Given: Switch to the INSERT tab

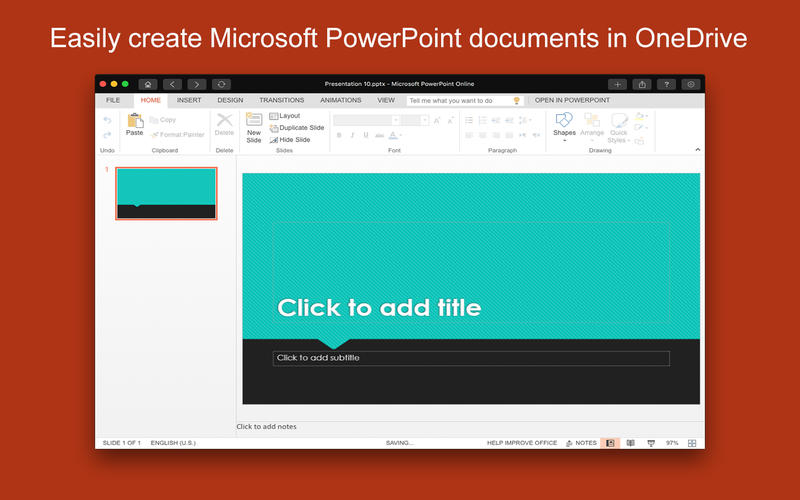Looking at the screenshot, I should pos(189,101).
